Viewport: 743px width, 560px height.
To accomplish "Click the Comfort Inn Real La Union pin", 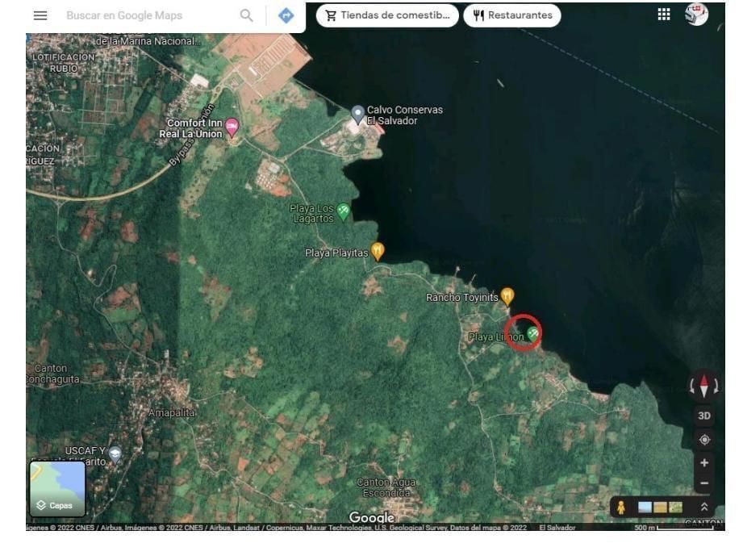I will pos(232,127).
